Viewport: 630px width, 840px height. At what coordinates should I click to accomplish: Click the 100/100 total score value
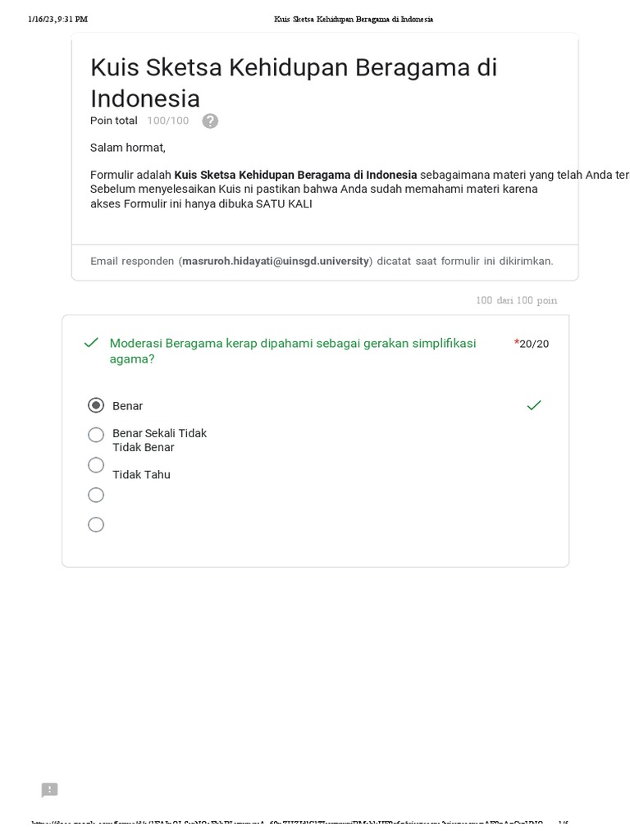point(168,121)
